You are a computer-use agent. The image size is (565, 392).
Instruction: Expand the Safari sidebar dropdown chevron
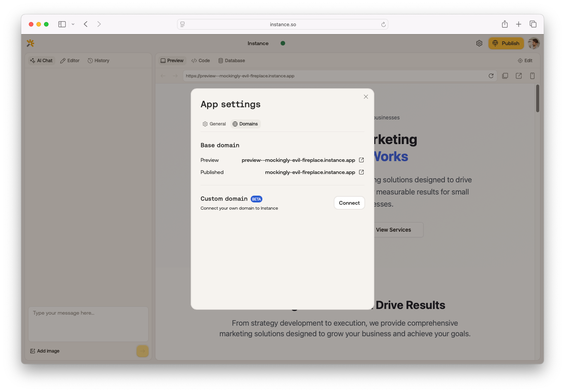73,24
